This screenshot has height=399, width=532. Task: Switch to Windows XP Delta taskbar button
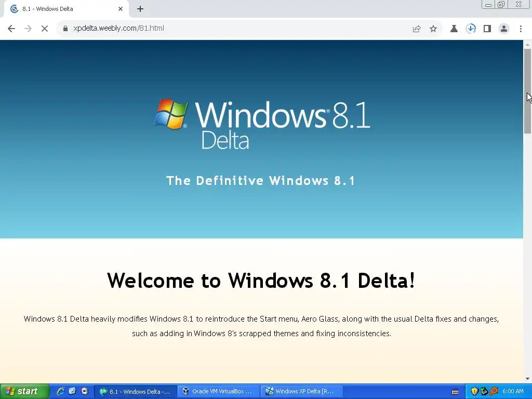302,392
